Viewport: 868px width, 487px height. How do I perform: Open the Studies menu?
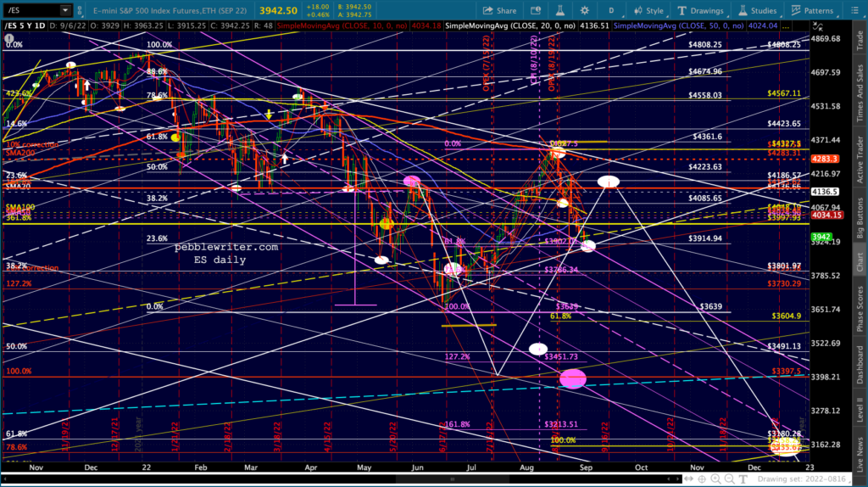click(x=757, y=10)
